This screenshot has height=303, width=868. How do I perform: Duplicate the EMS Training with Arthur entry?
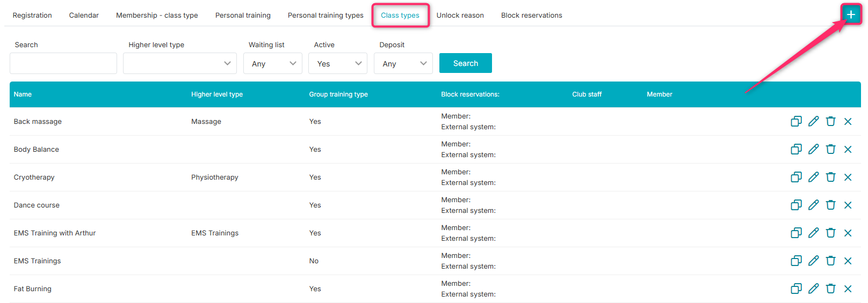click(x=796, y=233)
